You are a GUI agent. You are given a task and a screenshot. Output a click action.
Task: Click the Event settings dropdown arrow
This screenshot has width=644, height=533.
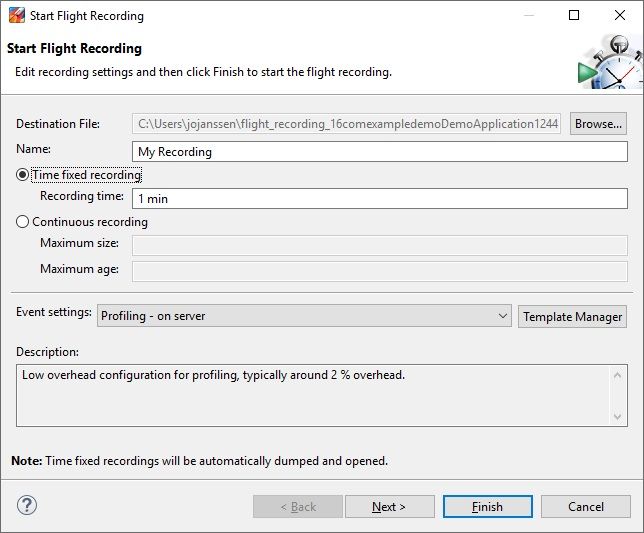pos(502,316)
